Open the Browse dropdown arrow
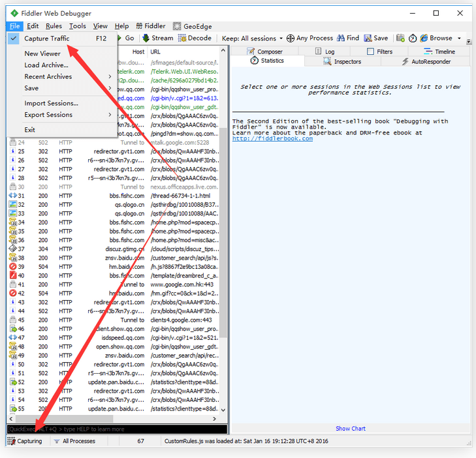This screenshot has height=458, width=476. coord(459,38)
